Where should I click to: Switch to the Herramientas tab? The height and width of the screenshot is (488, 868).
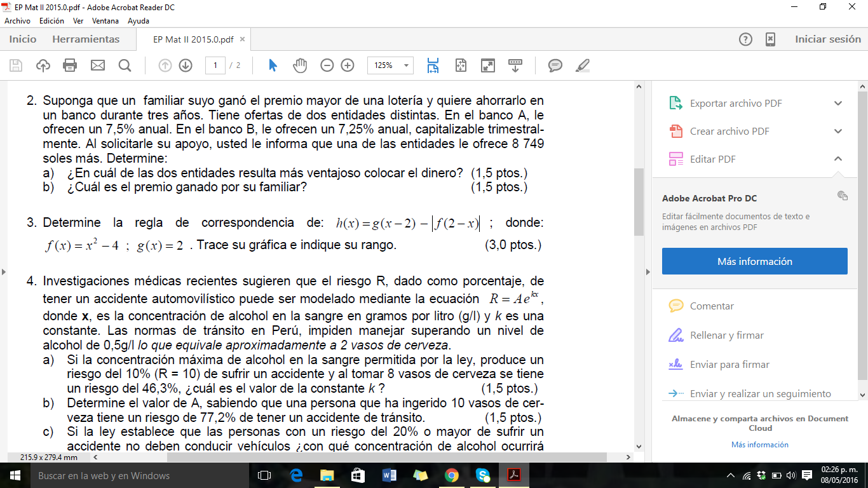point(86,39)
